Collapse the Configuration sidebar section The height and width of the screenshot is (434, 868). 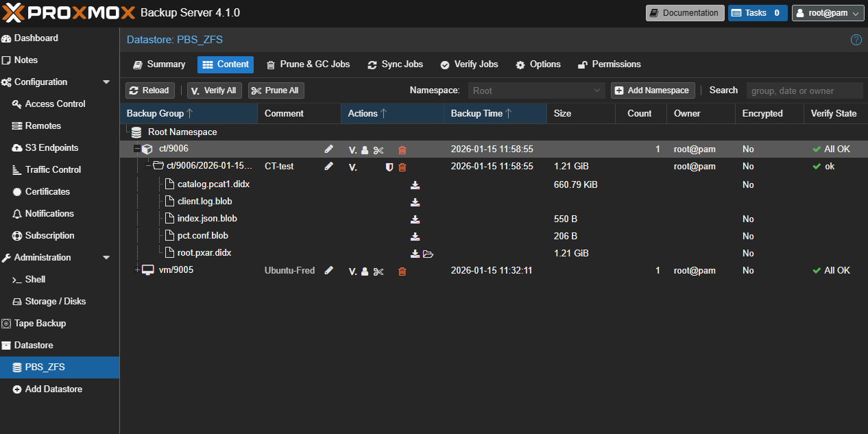tap(106, 82)
